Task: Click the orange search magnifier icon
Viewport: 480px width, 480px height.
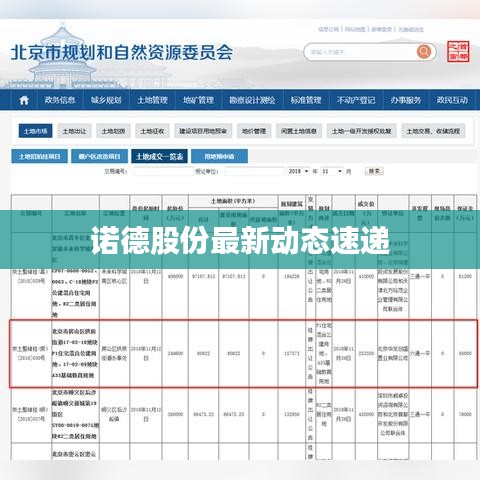Action: [x=424, y=52]
